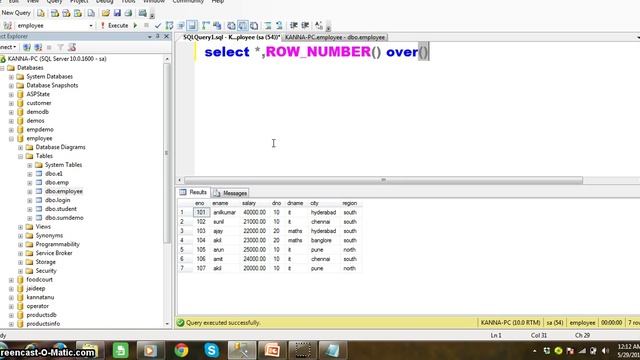The height and width of the screenshot is (360, 640).
Task: Click the Print icon in toolbar
Action: [x=129, y=13]
